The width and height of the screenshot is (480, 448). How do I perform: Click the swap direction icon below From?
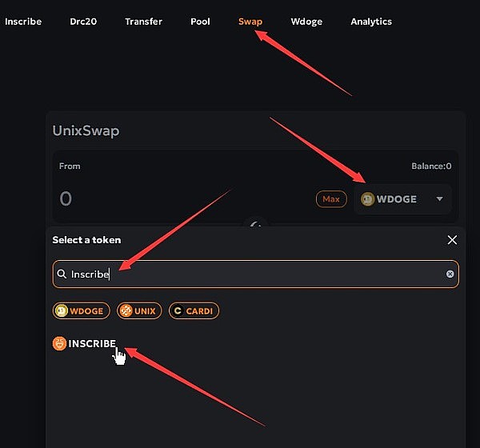256,225
